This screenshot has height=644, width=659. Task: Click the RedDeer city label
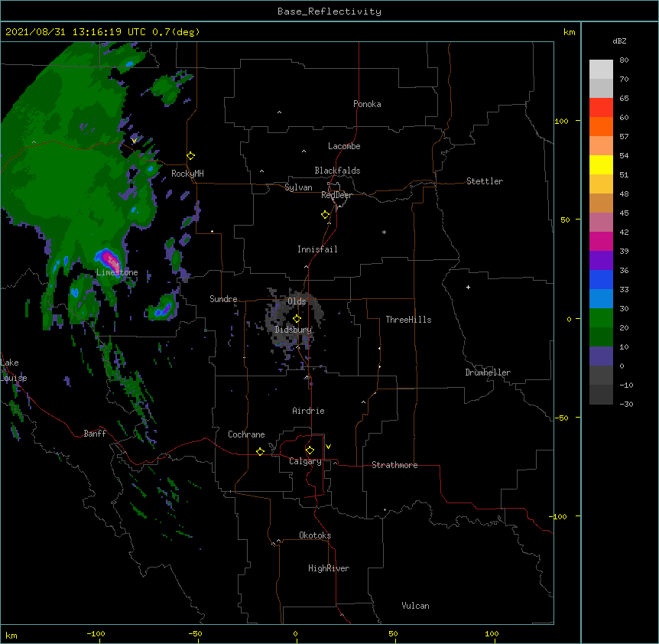(x=336, y=195)
